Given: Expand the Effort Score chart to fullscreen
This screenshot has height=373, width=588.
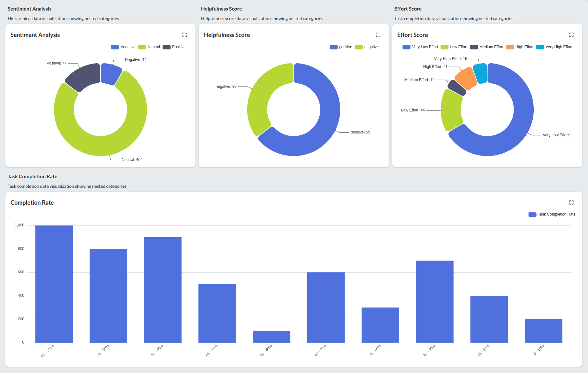Looking at the screenshot, I should click(x=572, y=35).
